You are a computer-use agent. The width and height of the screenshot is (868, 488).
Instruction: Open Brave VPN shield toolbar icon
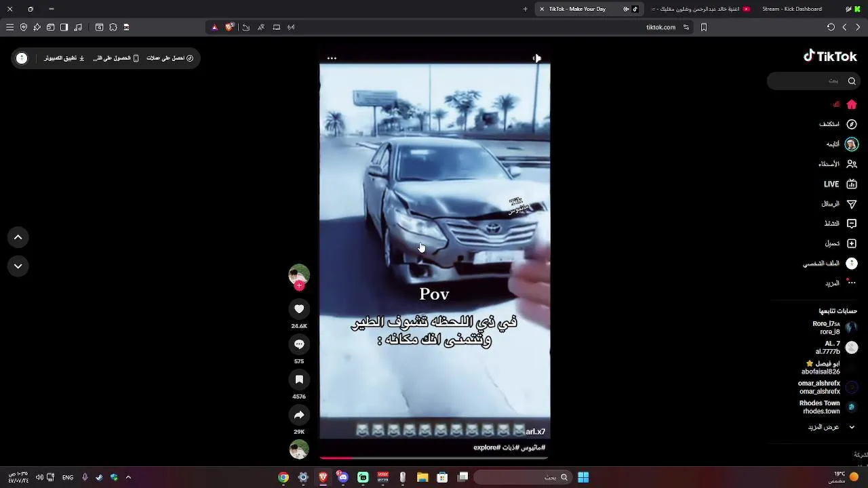pos(24,27)
